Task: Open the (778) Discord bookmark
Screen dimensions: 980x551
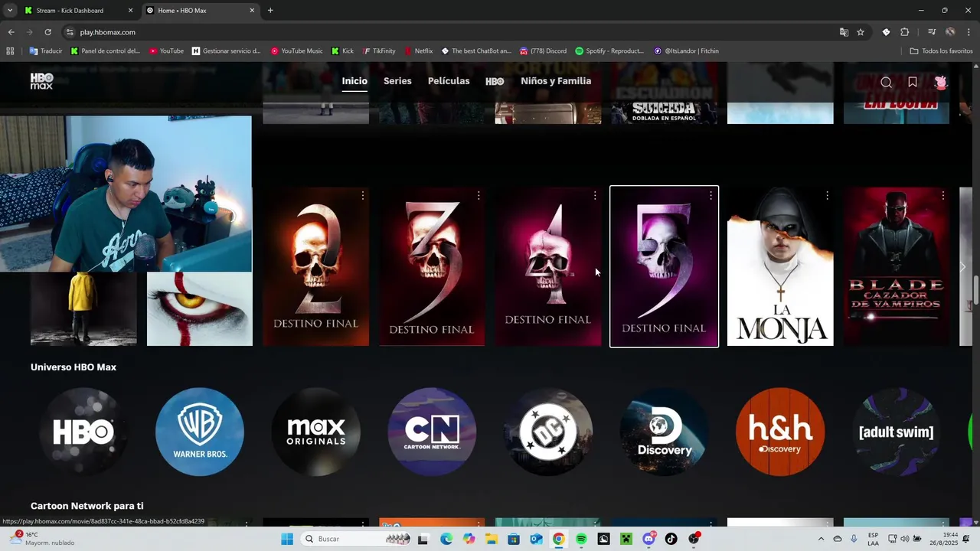Action: pyautogui.click(x=543, y=51)
